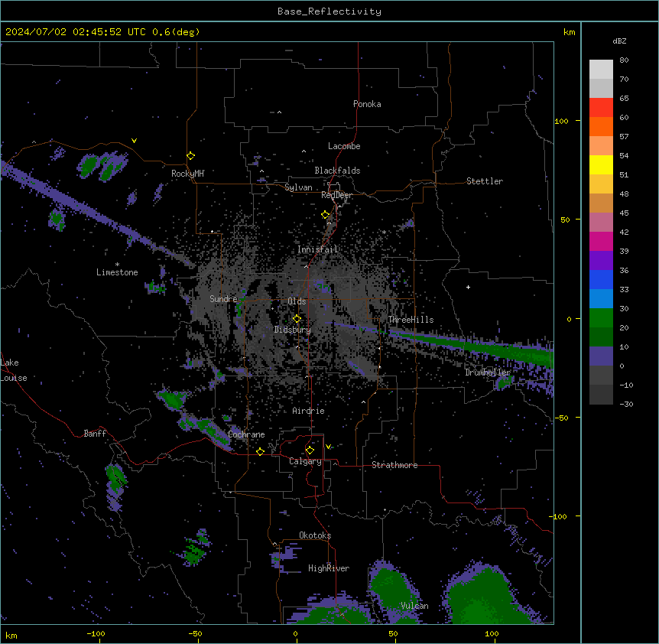This screenshot has width=659, height=644.
Task: Click the RedDeer city label
Action: pos(336,195)
